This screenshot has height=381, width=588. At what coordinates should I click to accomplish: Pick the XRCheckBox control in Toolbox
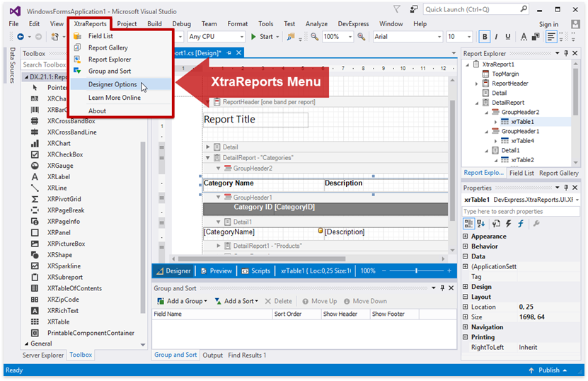(x=65, y=154)
